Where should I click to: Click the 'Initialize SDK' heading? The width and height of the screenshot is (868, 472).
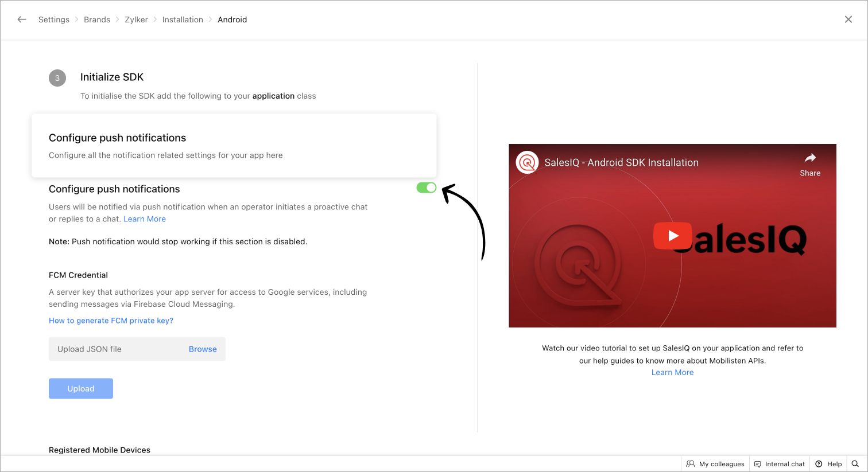(x=112, y=77)
